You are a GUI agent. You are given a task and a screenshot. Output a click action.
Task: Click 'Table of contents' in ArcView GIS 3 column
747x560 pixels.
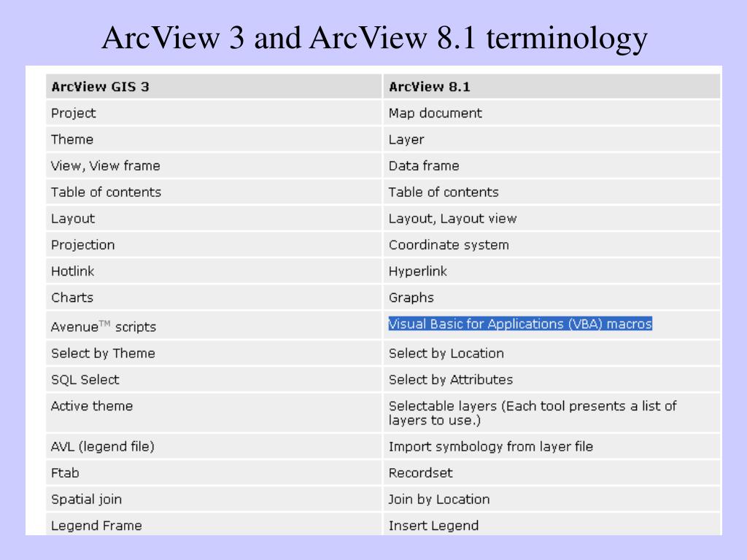pos(214,192)
